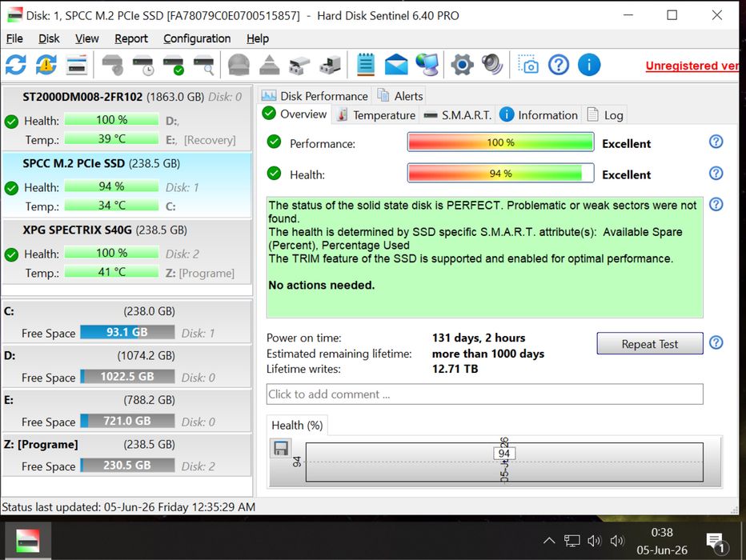Select the C: partition entry
Image resolution: width=746 pixels, height=560 pixels.
click(x=127, y=322)
